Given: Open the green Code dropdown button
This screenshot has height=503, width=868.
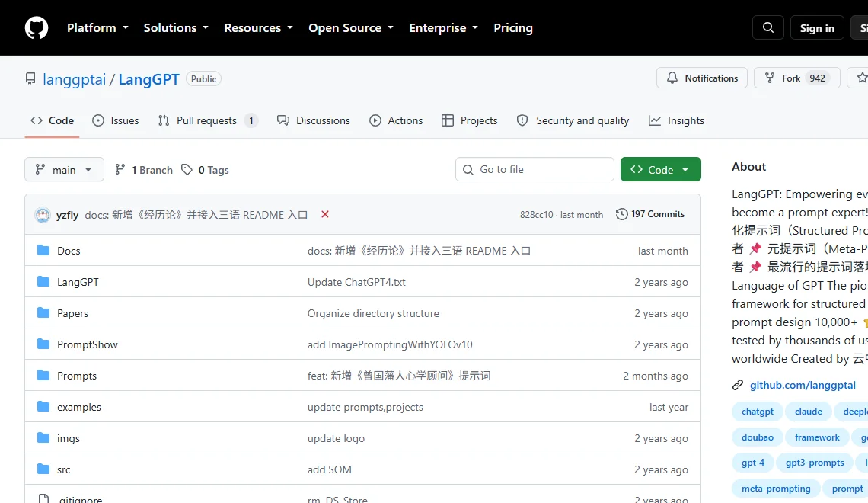Looking at the screenshot, I should [660, 169].
